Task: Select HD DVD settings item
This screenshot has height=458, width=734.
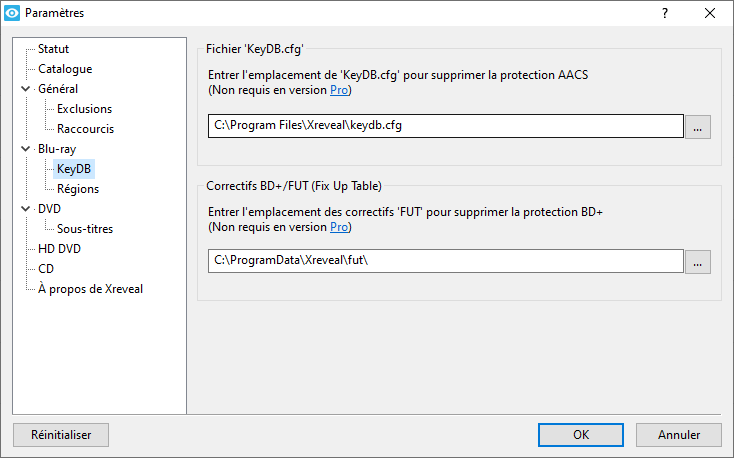Action: (59, 249)
